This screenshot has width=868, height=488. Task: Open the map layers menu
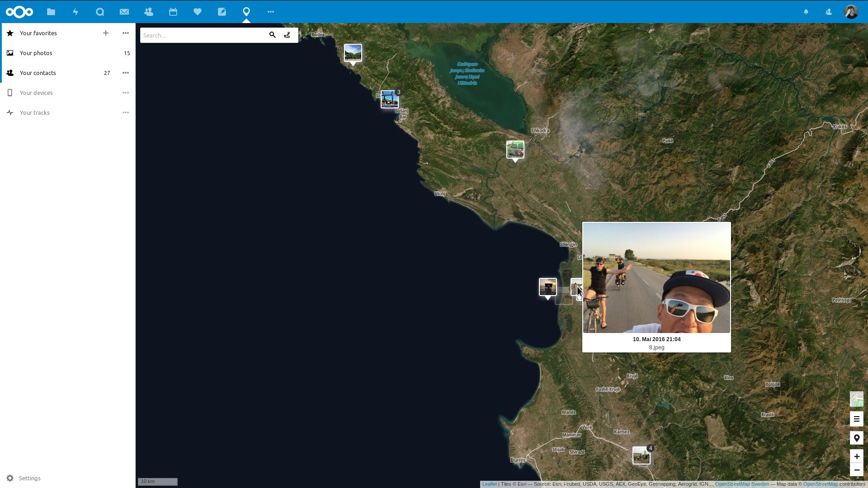pos(857,419)
